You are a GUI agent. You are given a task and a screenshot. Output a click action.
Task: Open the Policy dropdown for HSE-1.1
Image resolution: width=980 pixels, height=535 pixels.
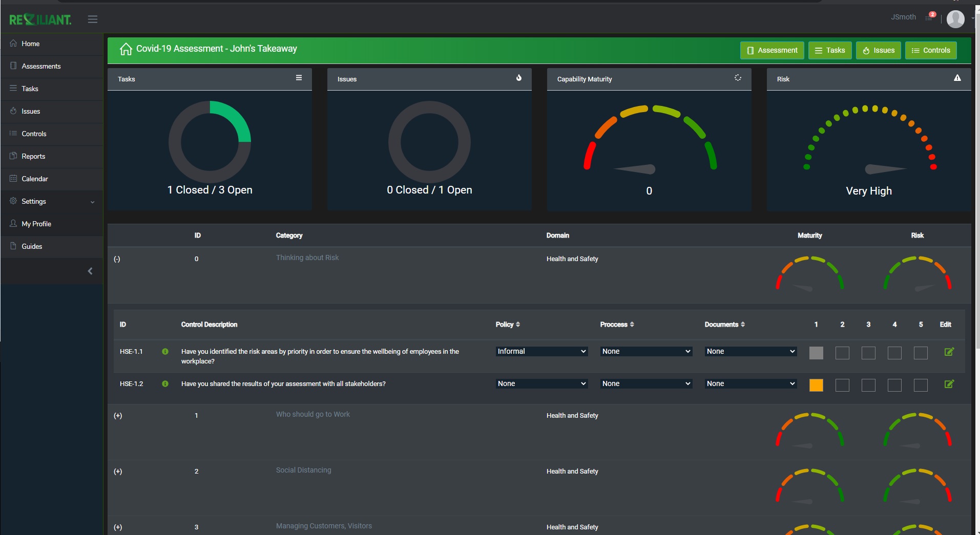(541, 351)
